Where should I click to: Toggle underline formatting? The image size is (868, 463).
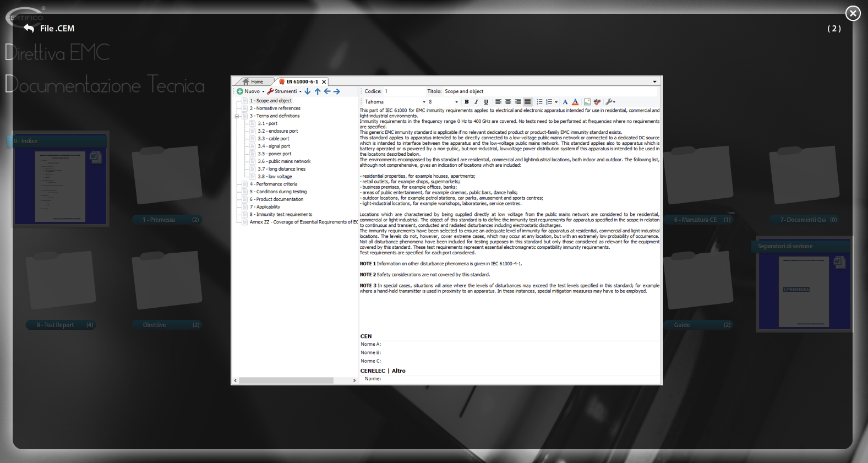[x=486, y=102]
